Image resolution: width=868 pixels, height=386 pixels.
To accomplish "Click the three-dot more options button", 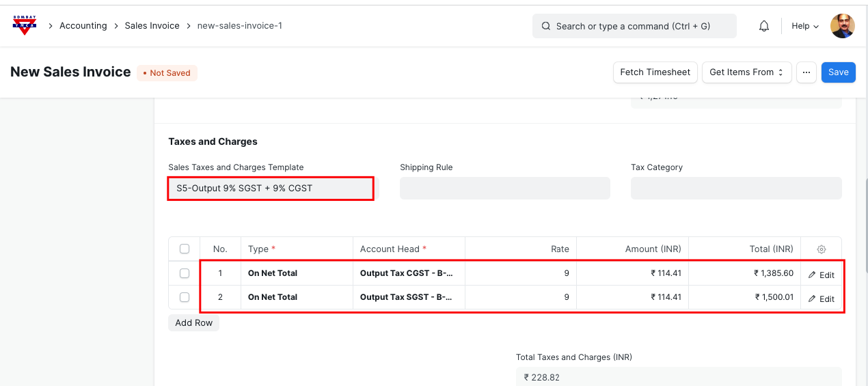I will click(806, 72).
